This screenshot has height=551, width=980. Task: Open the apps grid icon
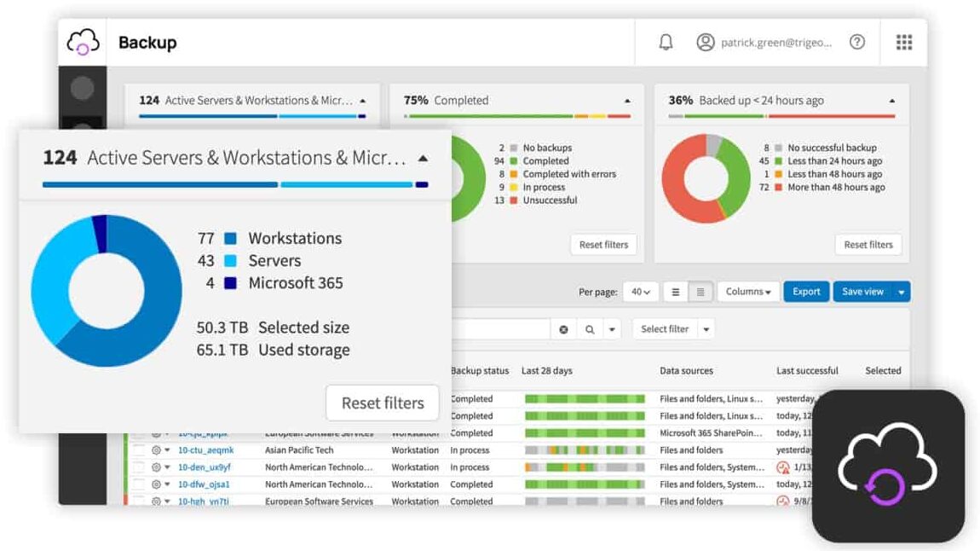(x=903, y=41)
